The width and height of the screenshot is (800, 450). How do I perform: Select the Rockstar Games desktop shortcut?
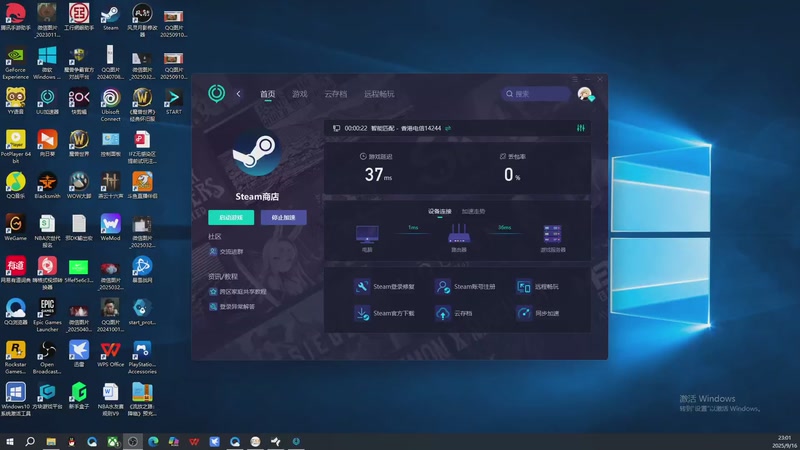15,357
